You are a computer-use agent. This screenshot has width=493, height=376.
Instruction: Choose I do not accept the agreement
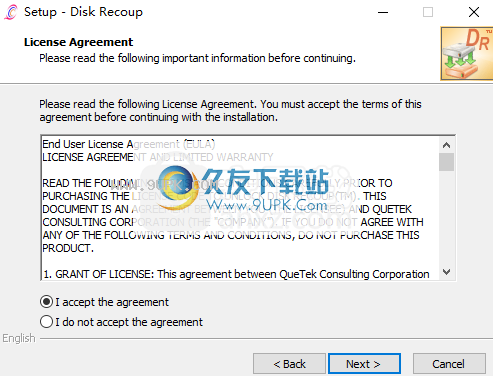click(x=121, y=322)
